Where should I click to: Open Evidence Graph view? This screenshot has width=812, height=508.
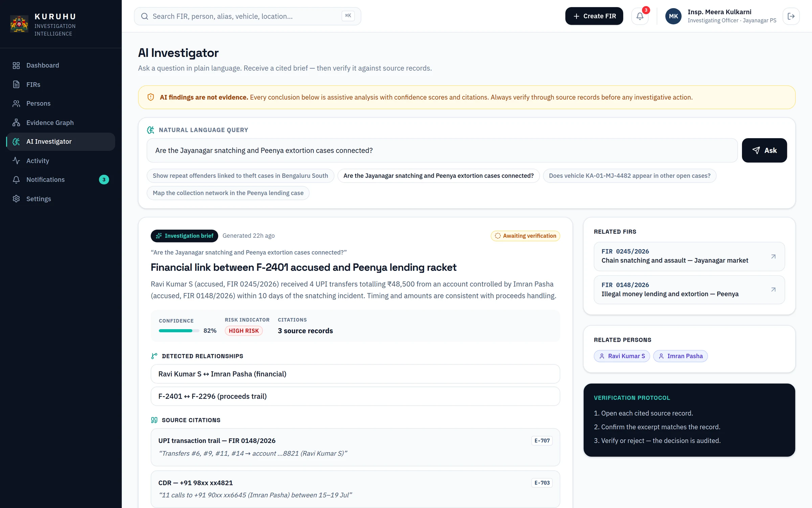point(61,123)
